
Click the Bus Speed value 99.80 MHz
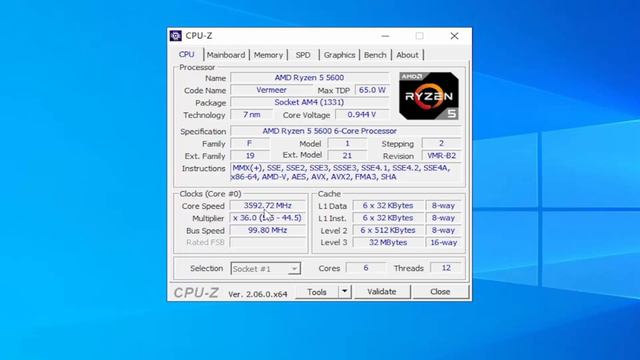[267, 230]
